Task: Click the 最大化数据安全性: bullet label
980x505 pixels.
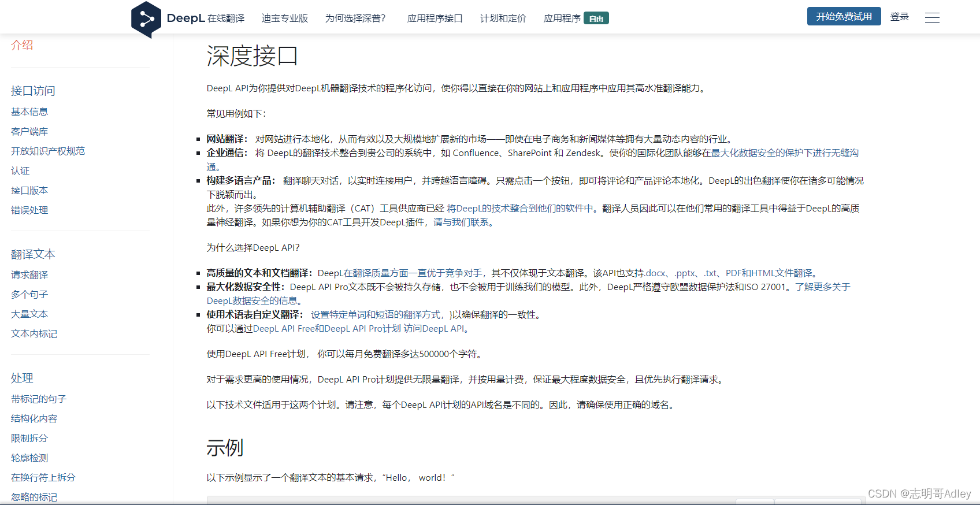Action: pyautogui.click(x=246, y=287)
